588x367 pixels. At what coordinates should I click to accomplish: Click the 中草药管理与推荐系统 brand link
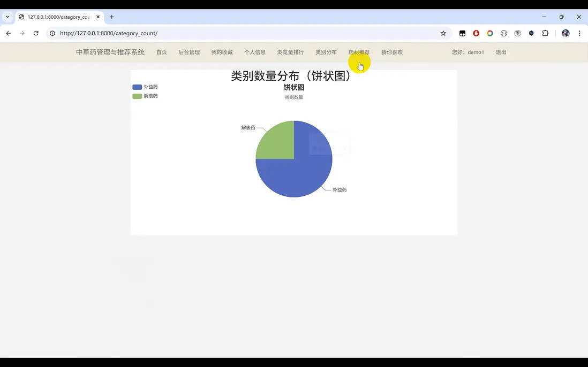point(110,52)
